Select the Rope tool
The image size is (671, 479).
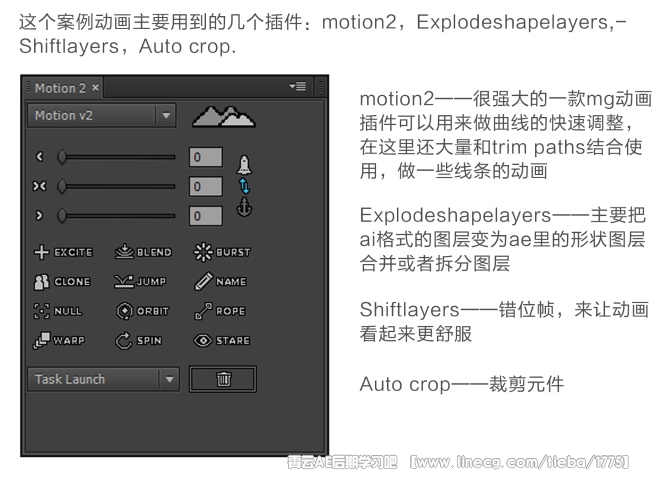(x=220, y=311)
